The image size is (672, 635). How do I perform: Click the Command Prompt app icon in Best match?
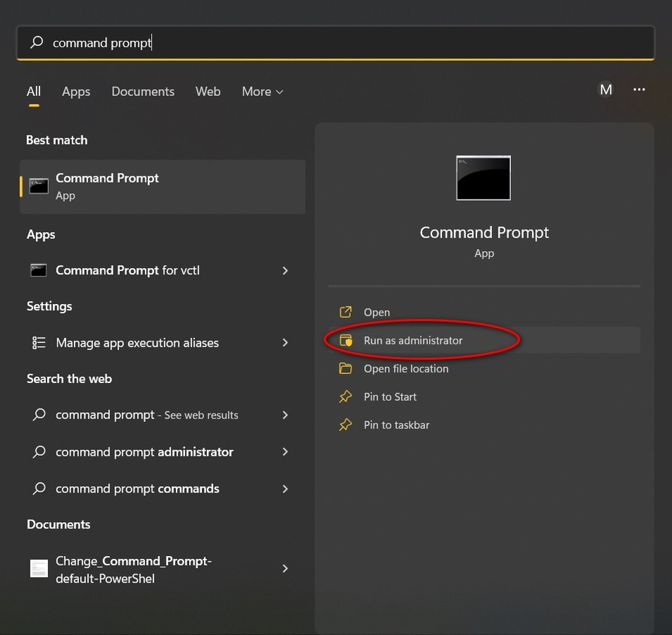click(x=38, y=186)
